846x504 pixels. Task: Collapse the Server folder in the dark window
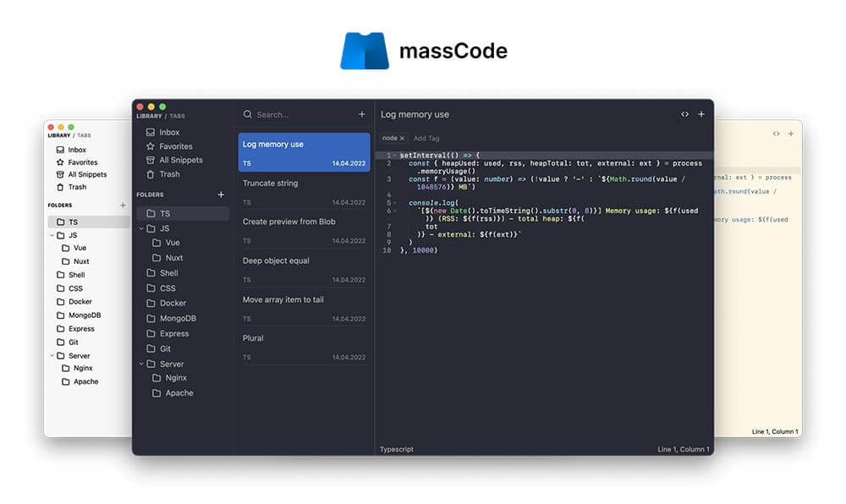141,364
